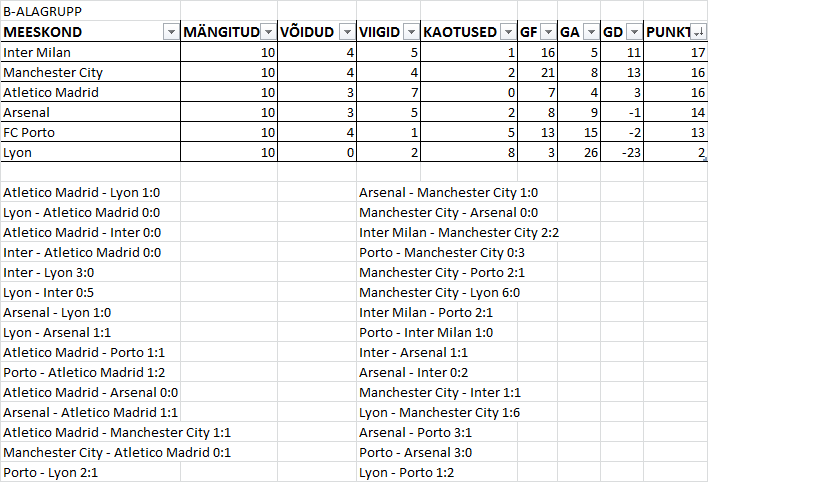This screenshot has height=482, width=816.
Task: Open the VIIGID column filter dropdown
Action: [x=412, y=32]
